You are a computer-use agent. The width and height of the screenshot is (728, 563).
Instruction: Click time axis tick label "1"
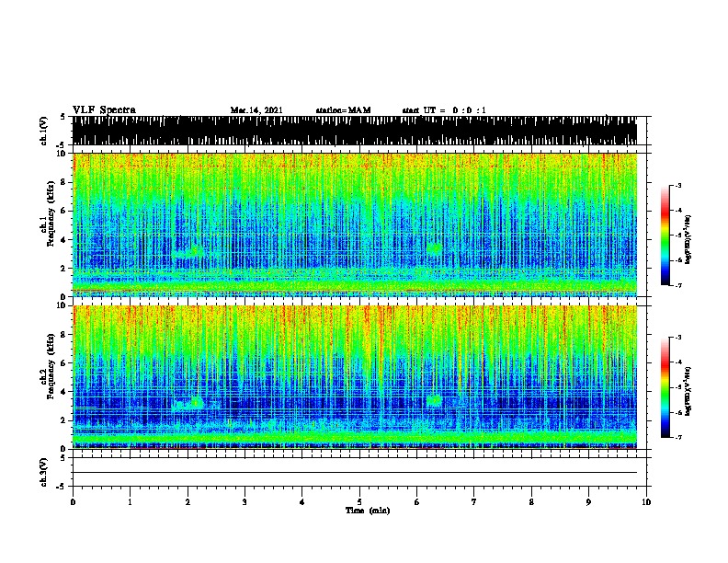[130, 502]
